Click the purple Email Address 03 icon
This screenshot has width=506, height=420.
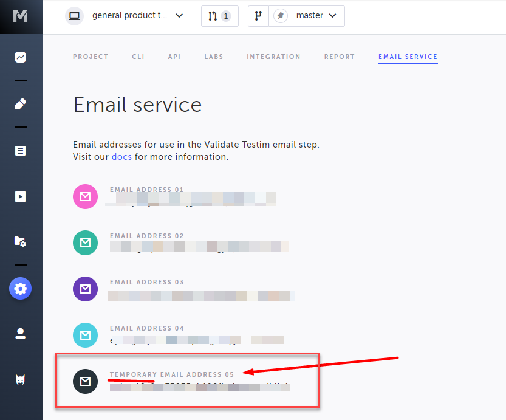click(85, 289)
